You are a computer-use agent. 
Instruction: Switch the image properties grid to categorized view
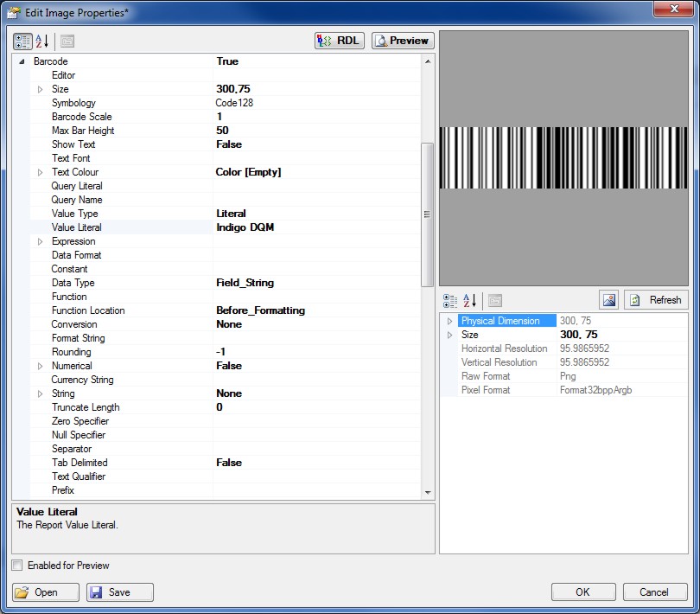point(450,300)
